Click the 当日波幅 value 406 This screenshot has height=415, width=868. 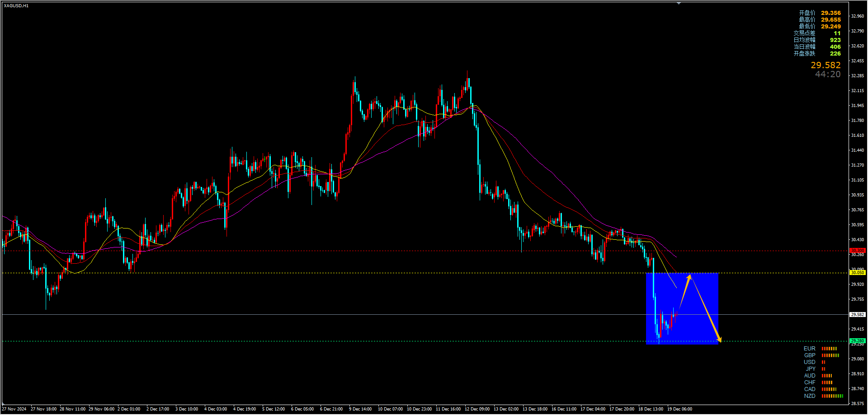[835, 47]
